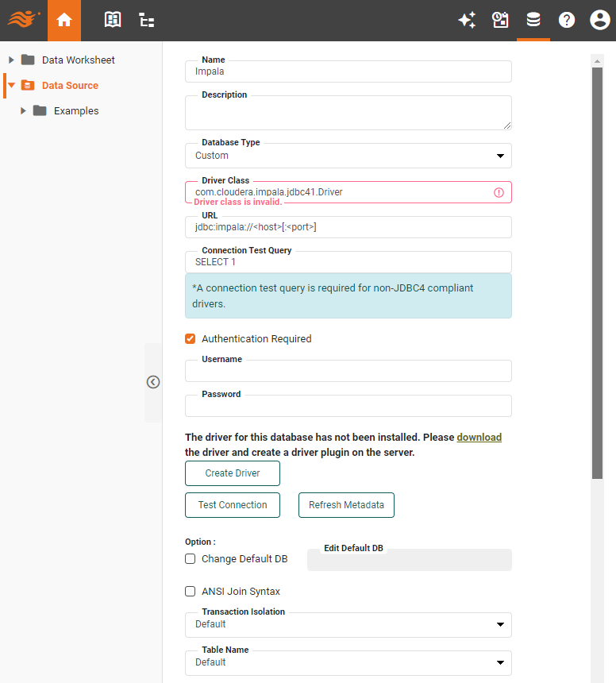Tick the ANSI Join Syntax checkbox
The image size is (616, 683).
pyautogui.click(x=191, y=592)
